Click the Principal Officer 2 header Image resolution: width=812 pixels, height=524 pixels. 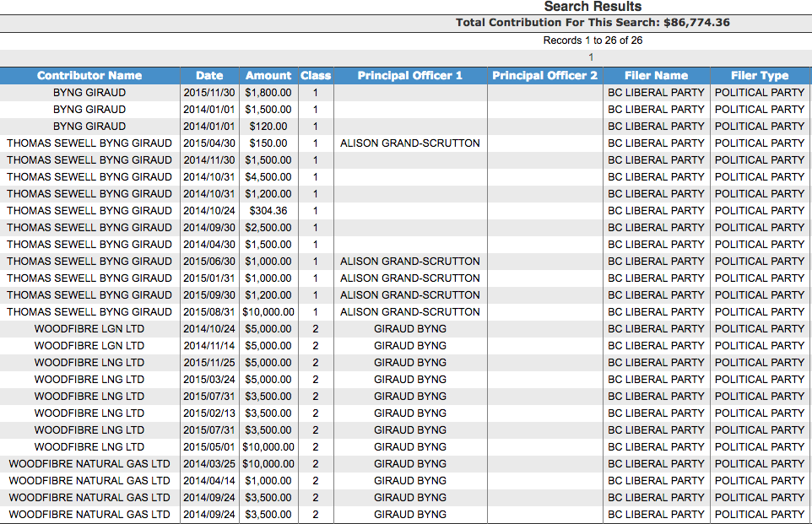click(x=544, y=76)
